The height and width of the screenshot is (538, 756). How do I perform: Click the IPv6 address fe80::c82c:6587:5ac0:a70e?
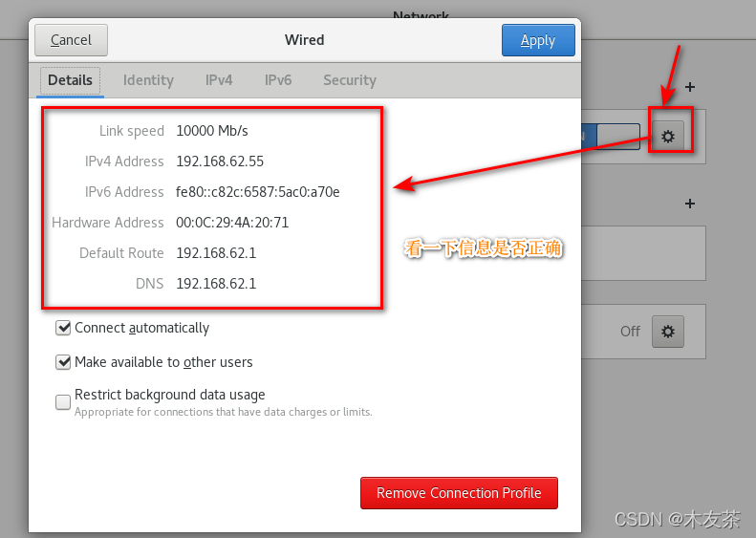coord(258,192)
